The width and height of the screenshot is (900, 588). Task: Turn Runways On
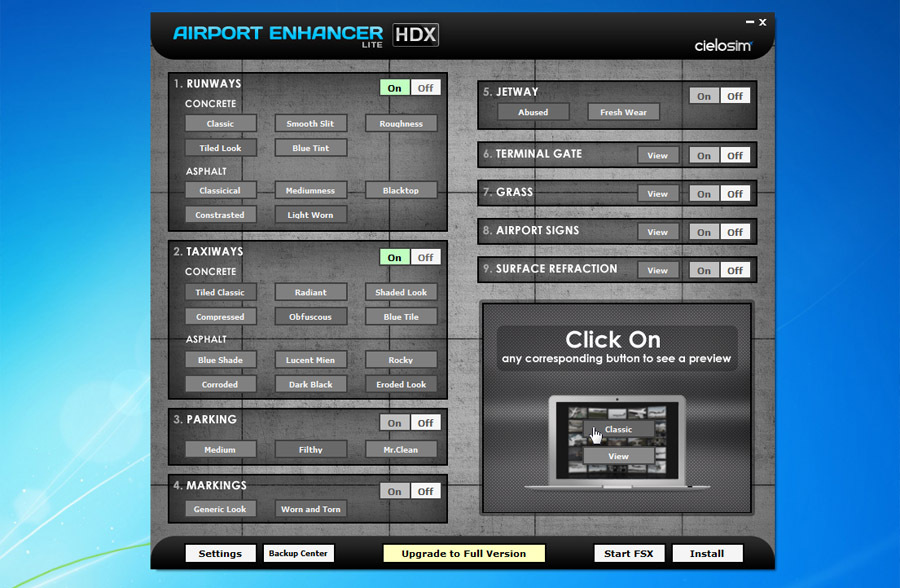[x=394, y=88]
